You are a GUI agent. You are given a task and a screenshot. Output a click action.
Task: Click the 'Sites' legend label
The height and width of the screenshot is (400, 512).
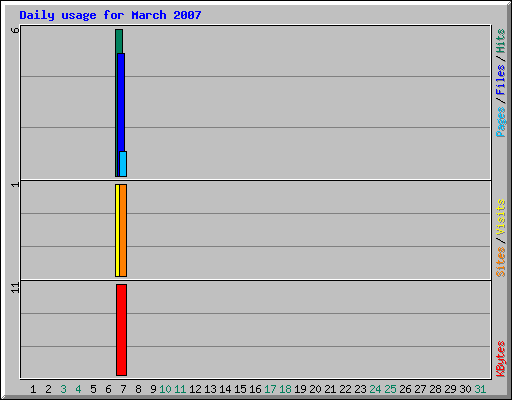click(500, 262)
